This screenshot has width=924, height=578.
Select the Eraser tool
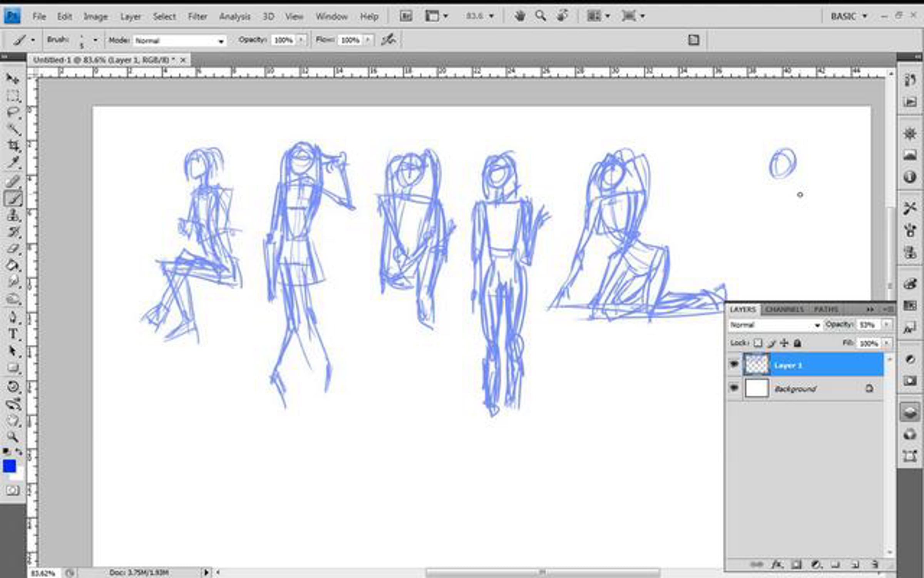[x=12, y=249]
